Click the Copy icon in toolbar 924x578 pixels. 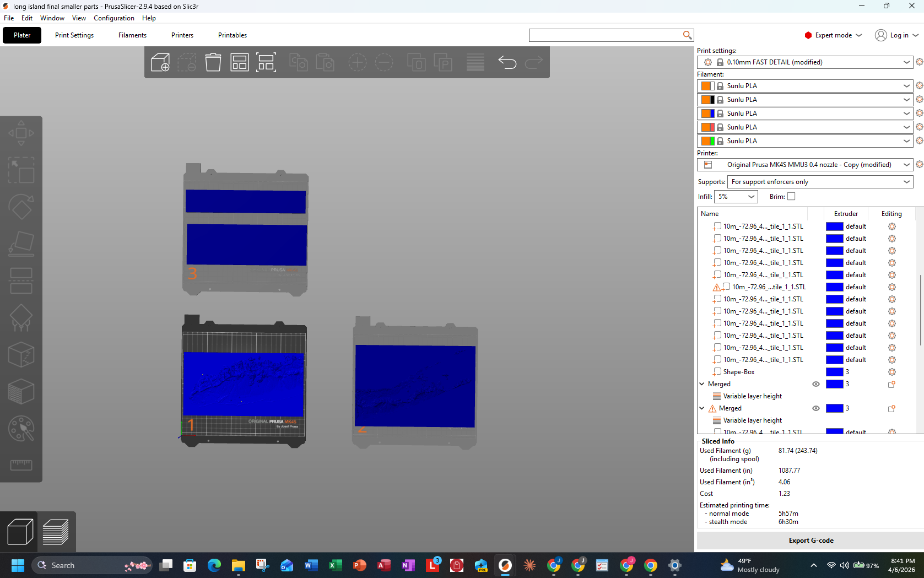(298, 62)
